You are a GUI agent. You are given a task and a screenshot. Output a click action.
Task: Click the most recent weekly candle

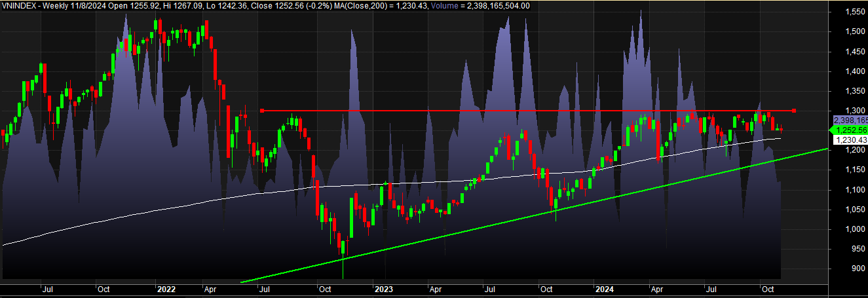pos(780,130)
